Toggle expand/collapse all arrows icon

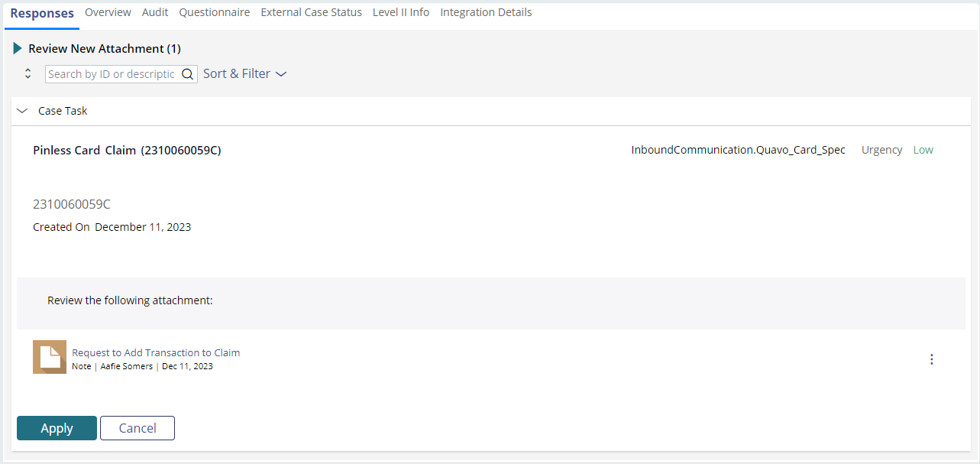click(27, 74)
